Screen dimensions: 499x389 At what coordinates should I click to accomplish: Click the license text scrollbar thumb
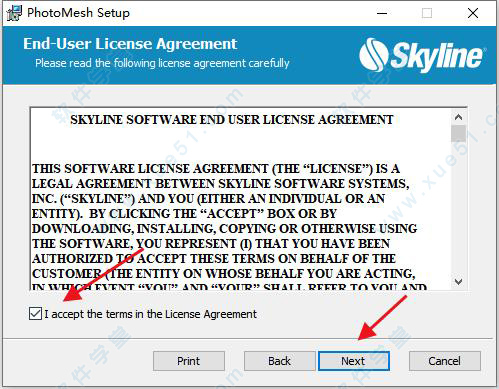coord(458,134)
